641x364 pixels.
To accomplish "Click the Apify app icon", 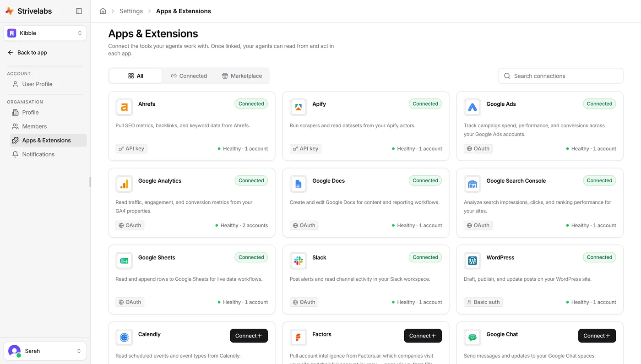I will (x=298, y=108).
